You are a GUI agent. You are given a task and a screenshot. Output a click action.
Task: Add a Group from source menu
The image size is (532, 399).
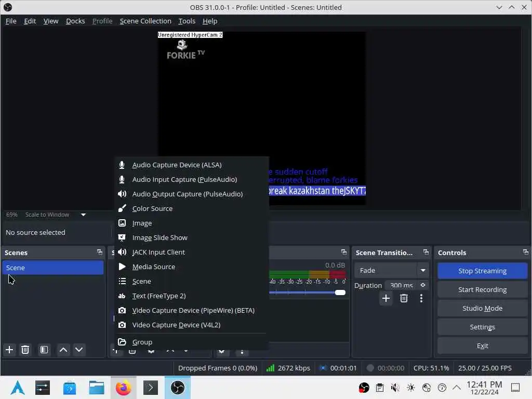click(192, 342)
